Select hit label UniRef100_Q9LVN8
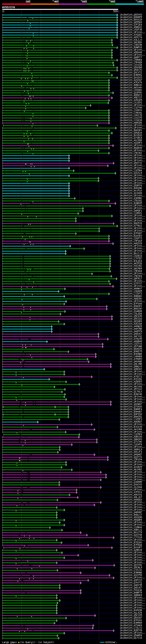Image resolution: width=146 pixels, height=644 pixels. coord(131,364)
